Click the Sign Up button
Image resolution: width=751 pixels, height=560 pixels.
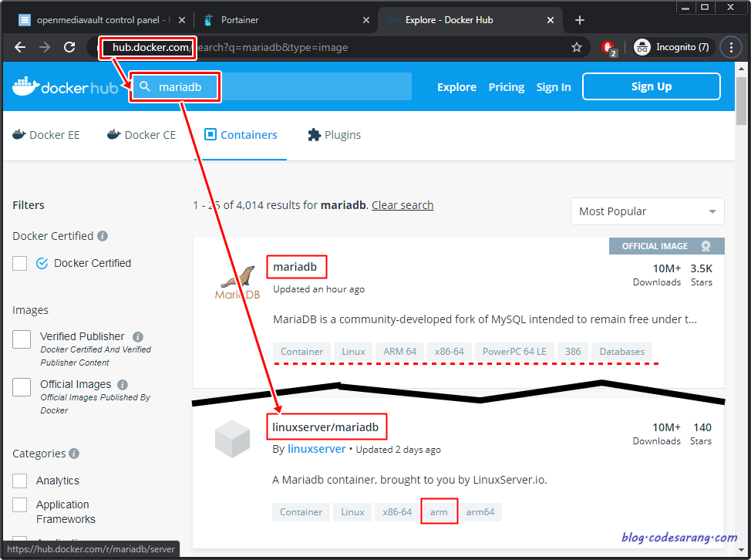tap(652, 86)
